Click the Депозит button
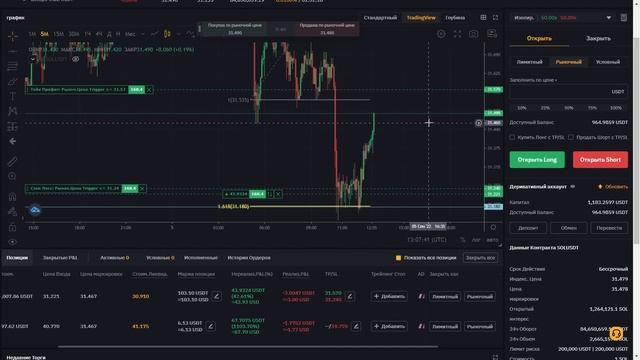 coord(528,228)
